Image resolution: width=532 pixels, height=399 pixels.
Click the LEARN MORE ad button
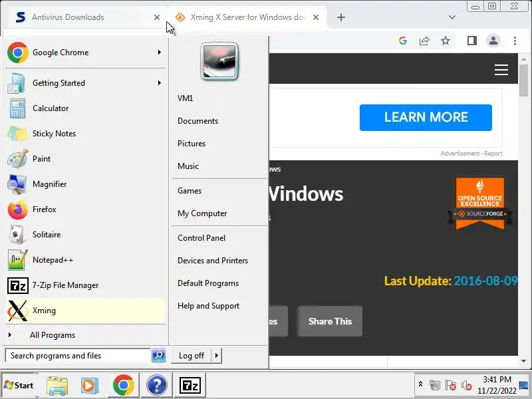click(426, 118)
